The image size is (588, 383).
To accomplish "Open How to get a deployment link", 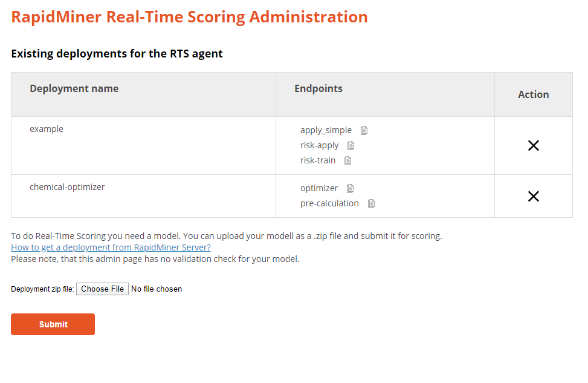I will (111, 247).
